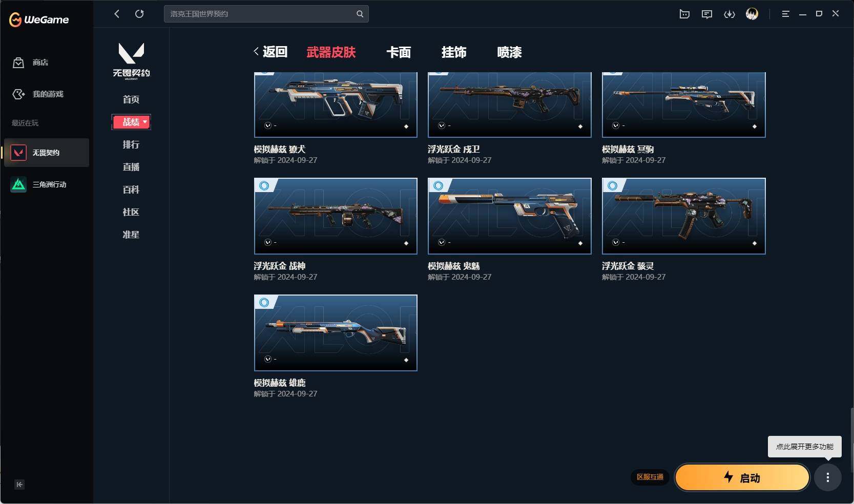
Task: Open the messages chat icon
Action: click(x=707, y=14)
